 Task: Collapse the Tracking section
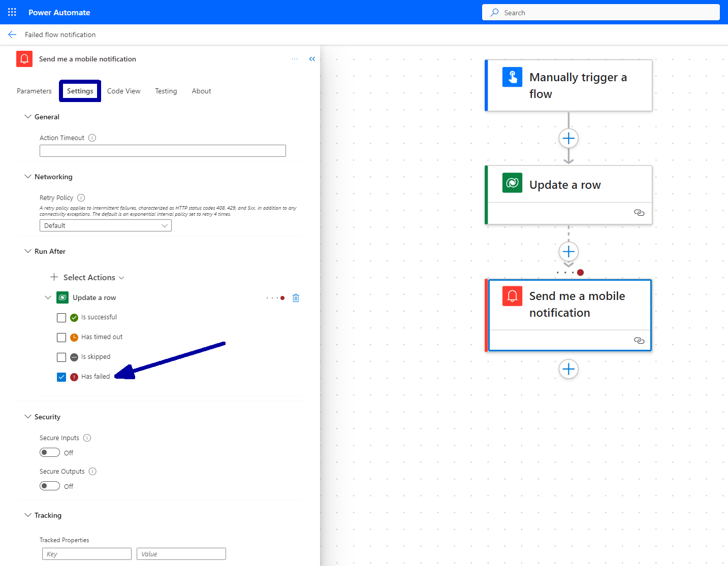pos(28,515)
